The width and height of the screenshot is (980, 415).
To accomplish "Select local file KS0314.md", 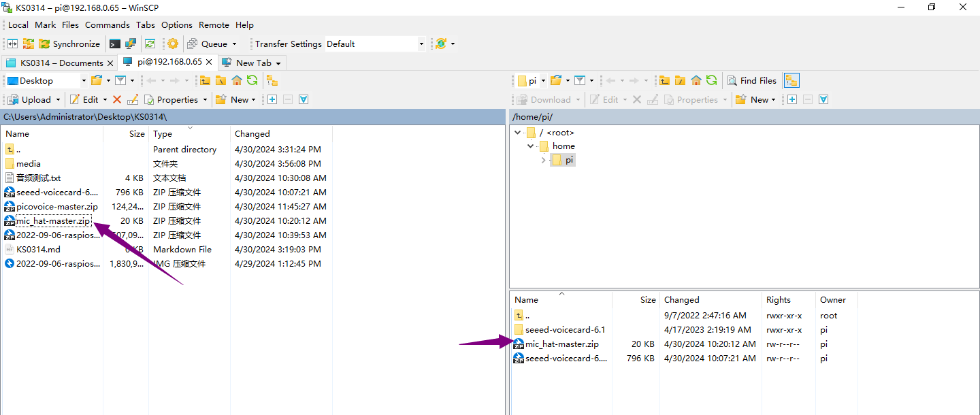I will [x=38, y=249].
